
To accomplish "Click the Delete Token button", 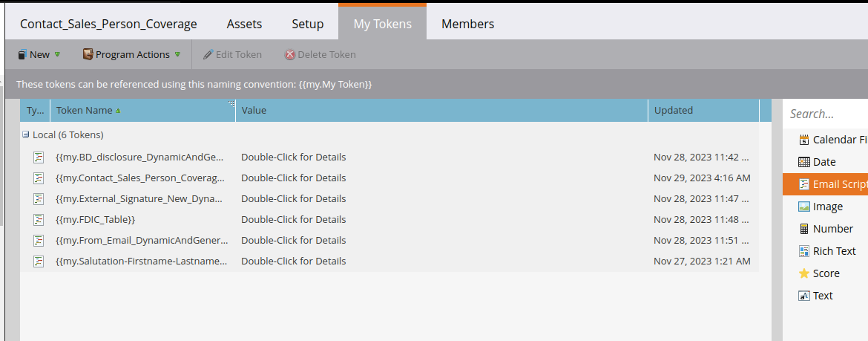I will 320,54.
